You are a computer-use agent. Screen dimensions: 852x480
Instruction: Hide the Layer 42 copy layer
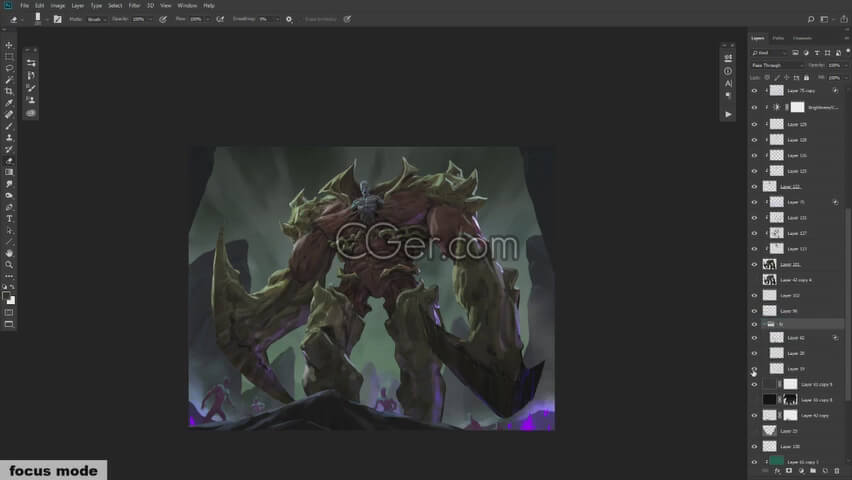(x=754, y=415)
